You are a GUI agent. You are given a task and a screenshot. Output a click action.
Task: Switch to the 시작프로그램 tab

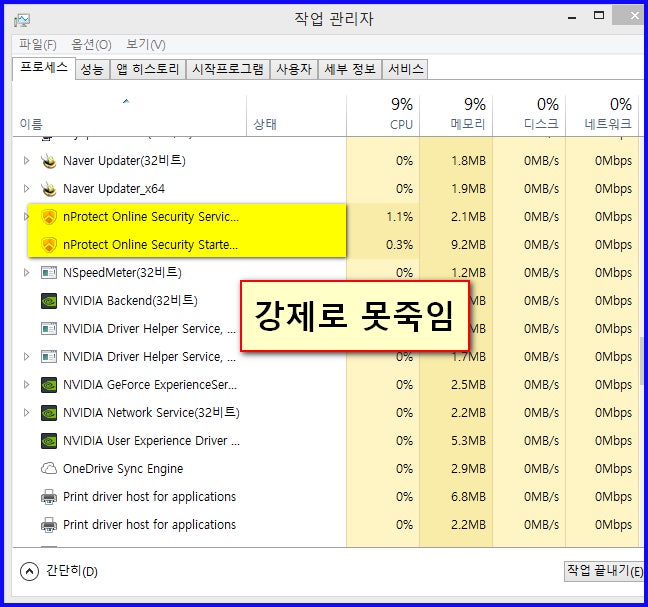[x=228, y=69]
